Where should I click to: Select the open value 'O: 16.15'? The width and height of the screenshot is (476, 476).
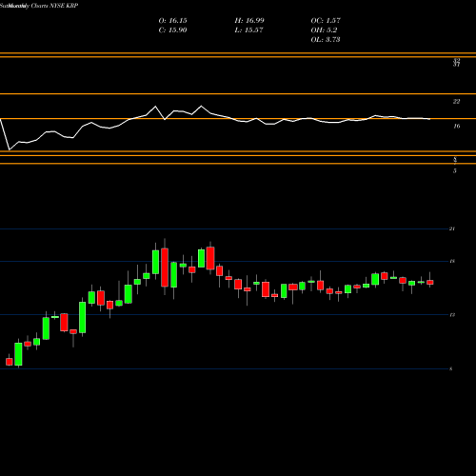[x=172, y=21]
